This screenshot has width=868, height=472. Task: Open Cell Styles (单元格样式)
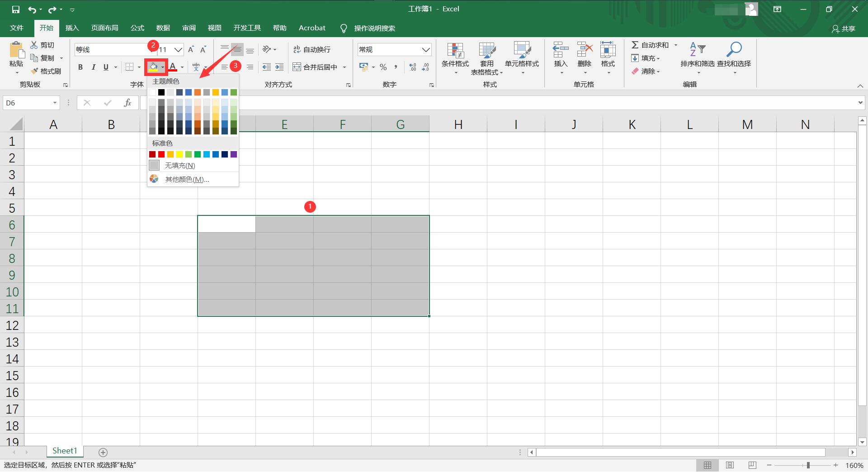(x=522, y=58)
